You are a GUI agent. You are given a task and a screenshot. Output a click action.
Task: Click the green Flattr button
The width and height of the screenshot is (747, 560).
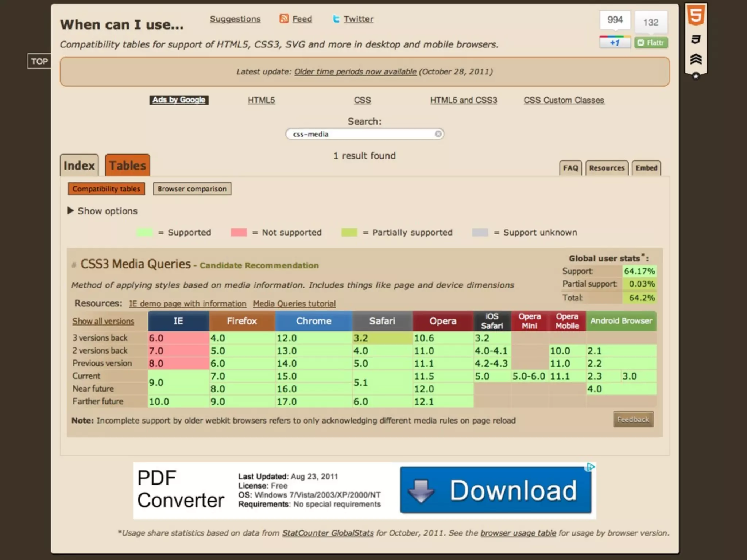(651, 43)
